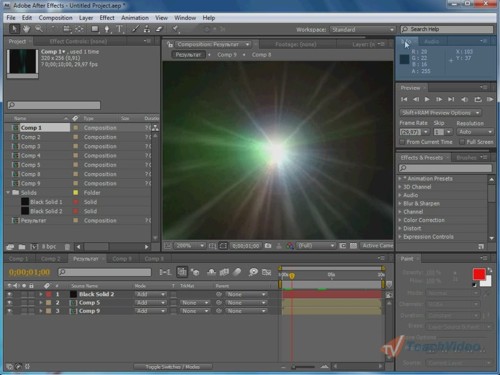Click the red foreground paint color swatch
Screen dimensions: 500x375
(x=479, y=274)
